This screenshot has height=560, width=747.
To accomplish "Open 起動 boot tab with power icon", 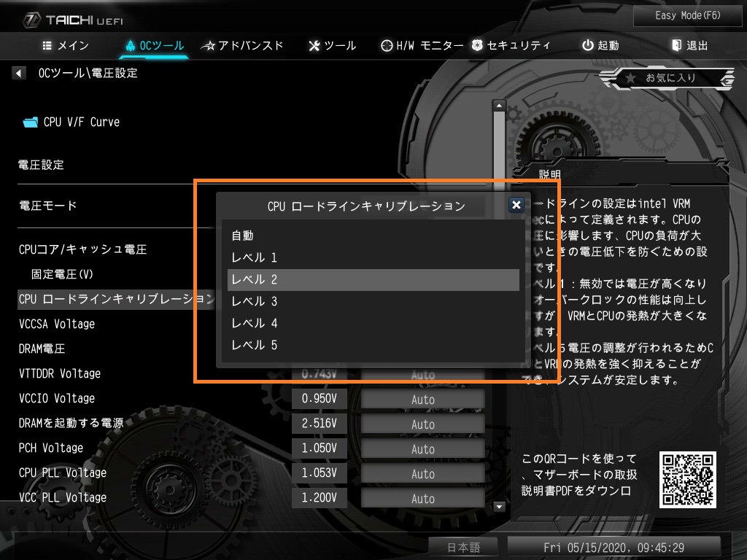I will (600, 46).
